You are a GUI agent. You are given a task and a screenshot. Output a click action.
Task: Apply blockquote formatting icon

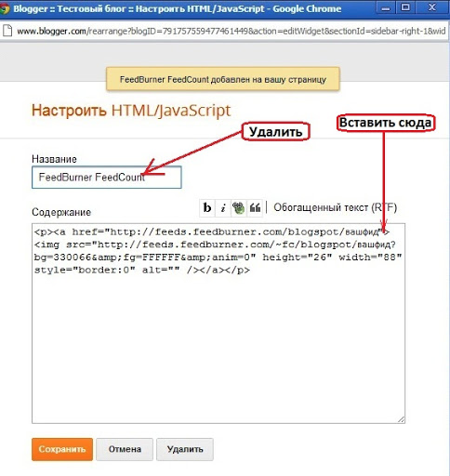point(255,207)
